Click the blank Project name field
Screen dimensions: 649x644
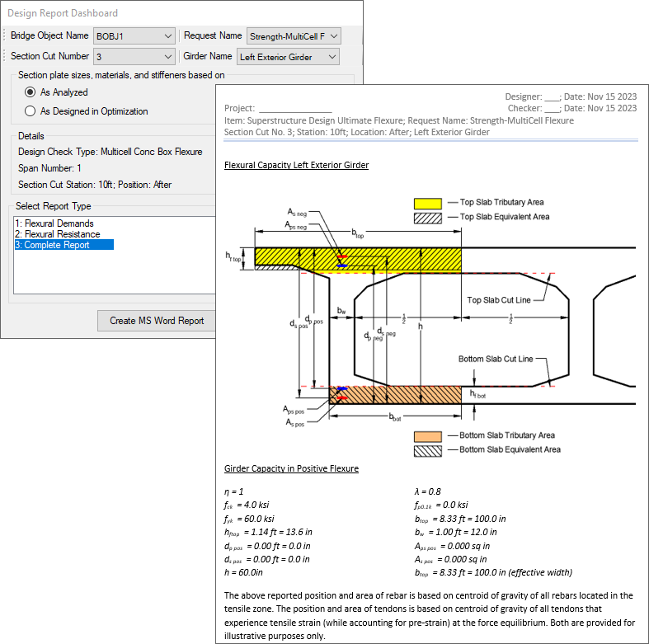[294, 108]
